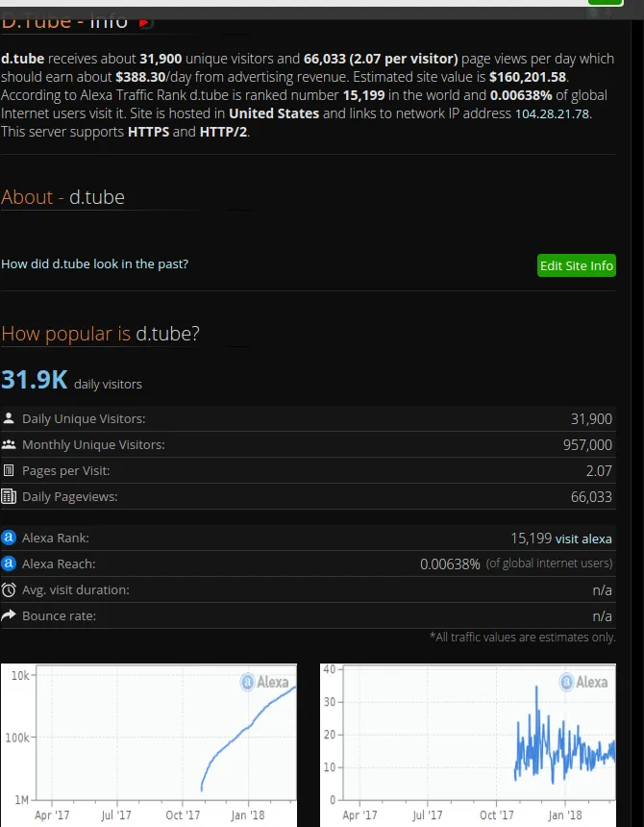This screenshot has height=827, width=644.
Task: Click the Alexa Rank logo icon
Action: pyautogui.click(x=9, y=538)
